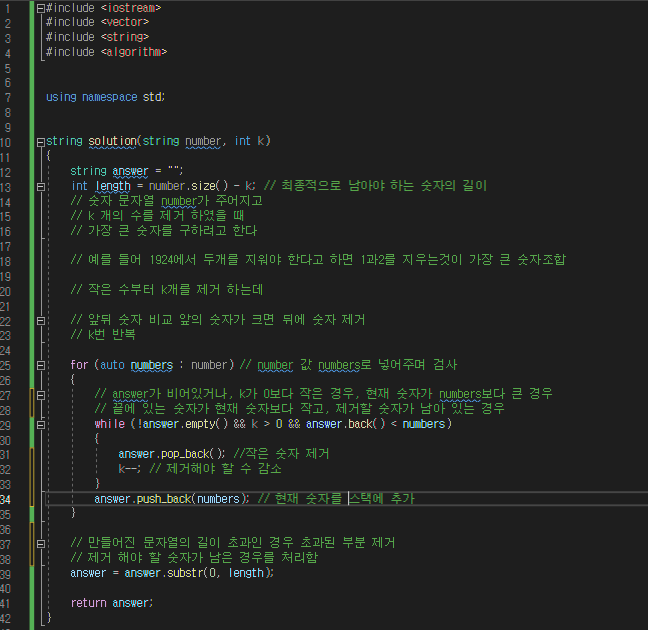The width and height of the screenshot is (648, 630).
Task: Collapse the while loop at line 29
Action: (x=40, y=425)
